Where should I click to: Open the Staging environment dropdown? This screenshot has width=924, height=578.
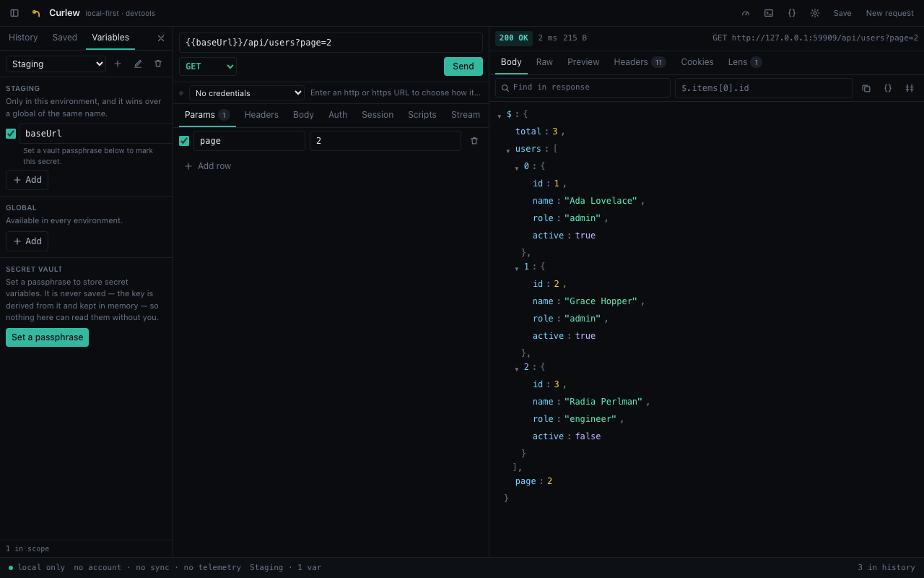56,64
